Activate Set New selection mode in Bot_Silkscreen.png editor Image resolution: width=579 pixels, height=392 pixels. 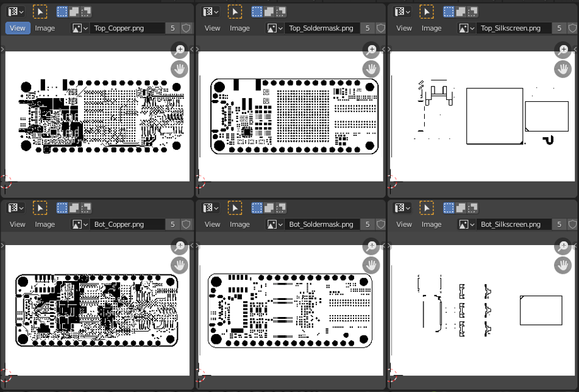coord(449,208)
